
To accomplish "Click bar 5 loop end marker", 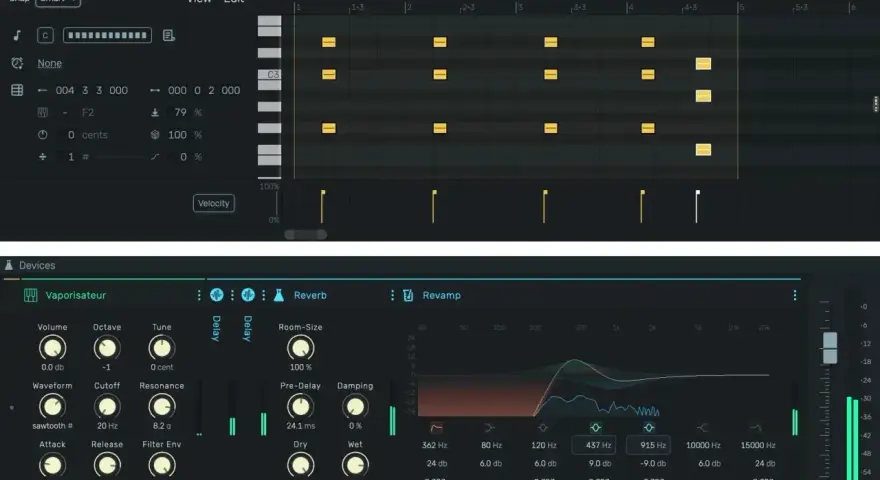I will (740, 7).
